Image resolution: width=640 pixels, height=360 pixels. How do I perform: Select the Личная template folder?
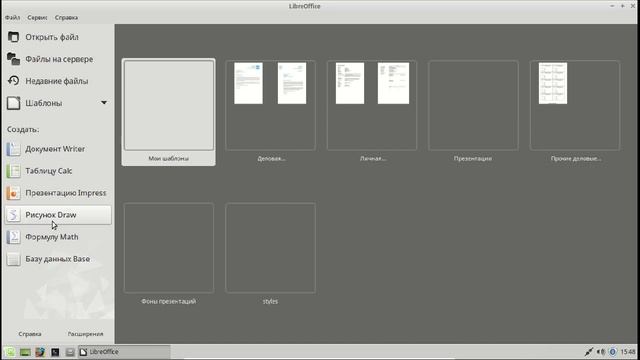click(372, 112)
